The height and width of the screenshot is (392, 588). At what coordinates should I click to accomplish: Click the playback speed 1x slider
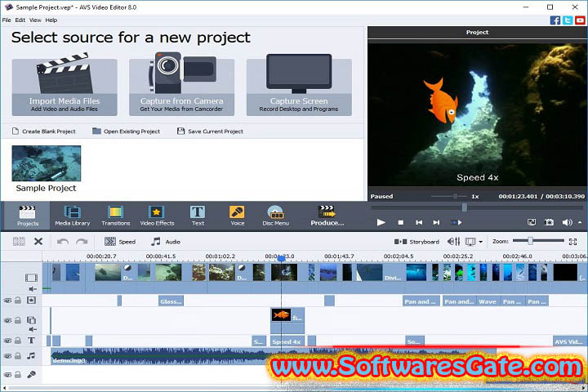[x=455, y=196]
